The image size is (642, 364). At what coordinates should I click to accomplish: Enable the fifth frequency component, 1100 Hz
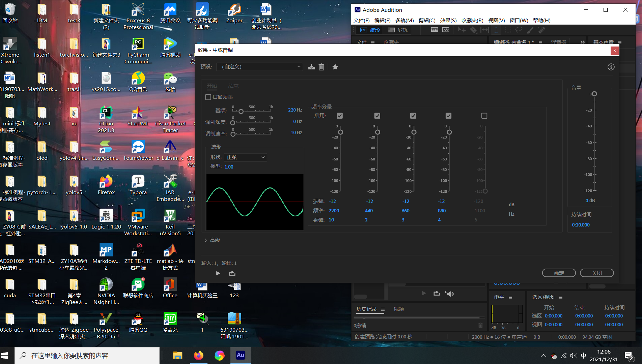[484, 116]
